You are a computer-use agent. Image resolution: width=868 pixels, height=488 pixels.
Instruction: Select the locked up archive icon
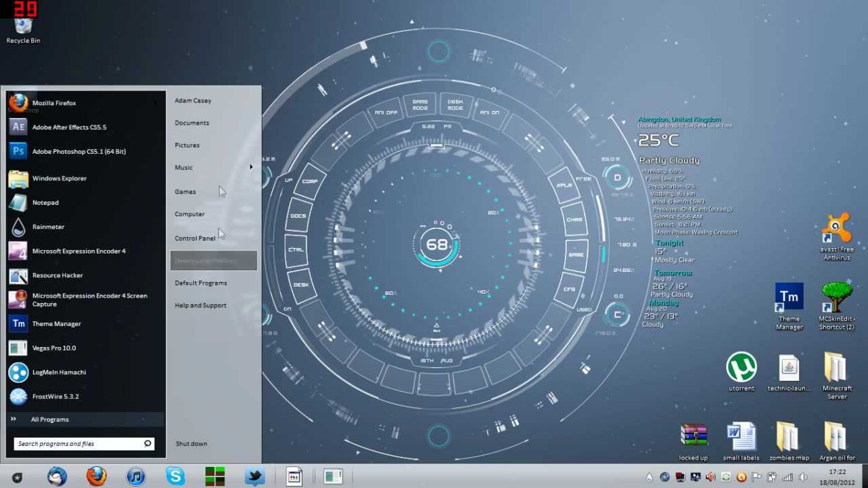coord(693,442)
